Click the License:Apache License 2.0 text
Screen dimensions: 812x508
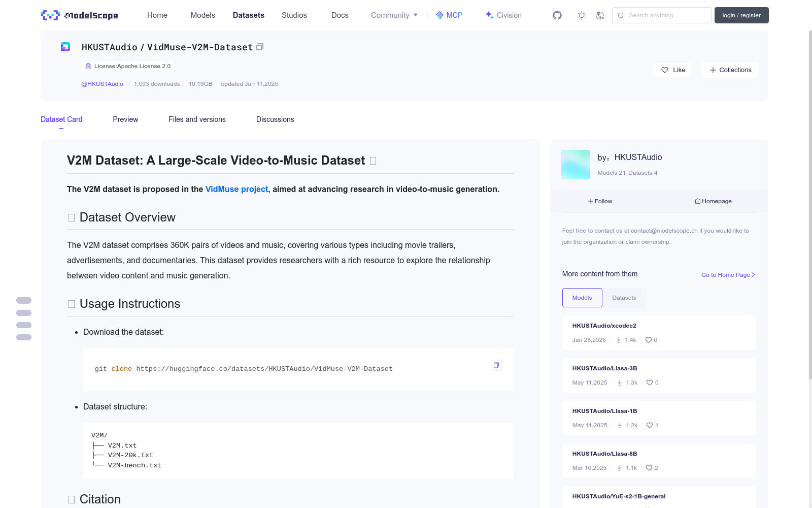[132, 66]
